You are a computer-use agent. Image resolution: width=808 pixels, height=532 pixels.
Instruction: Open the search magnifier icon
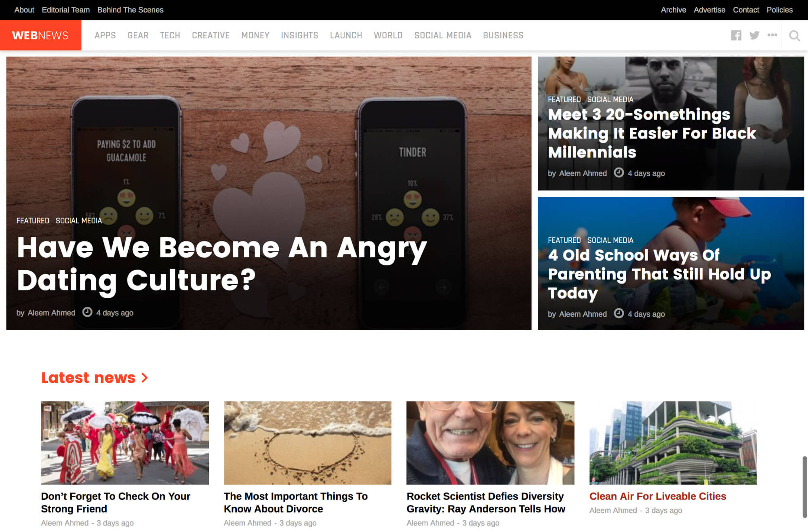point(795,36)
